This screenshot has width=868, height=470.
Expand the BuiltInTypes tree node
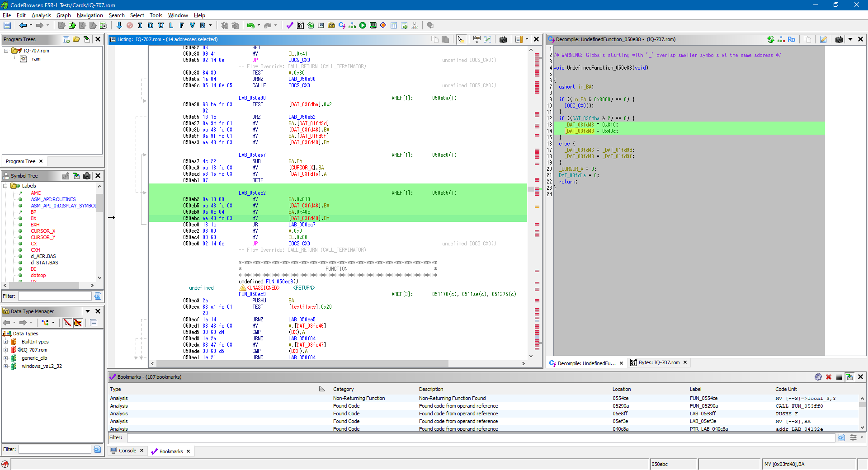coord(6,342)
